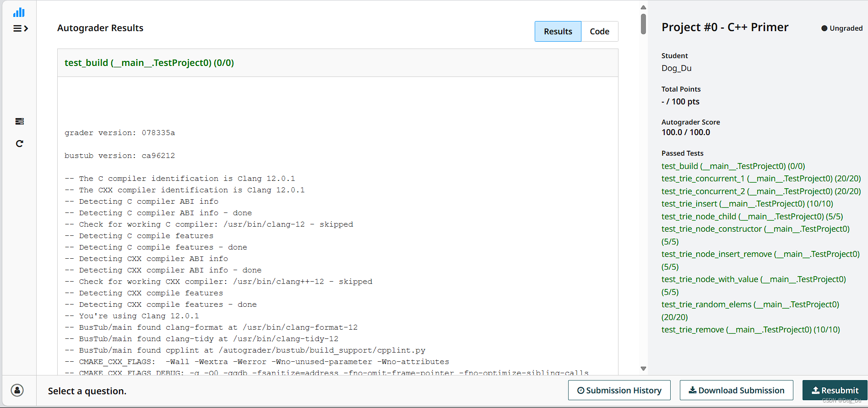Click the scrollbar down arrow in results pane
Image resolution: width=868 pixels, height=408 pixels.
coord(643,369)
